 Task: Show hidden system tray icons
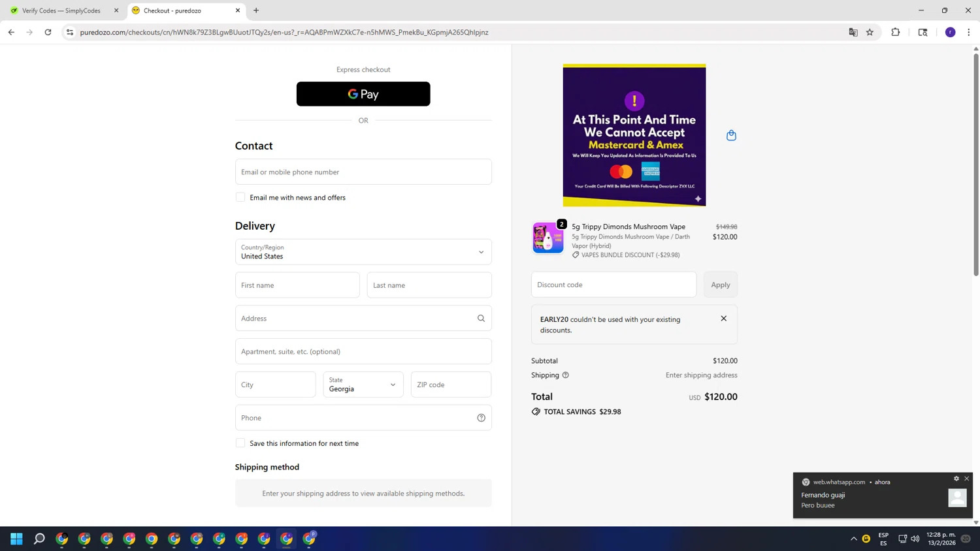(x=854, y=539)
